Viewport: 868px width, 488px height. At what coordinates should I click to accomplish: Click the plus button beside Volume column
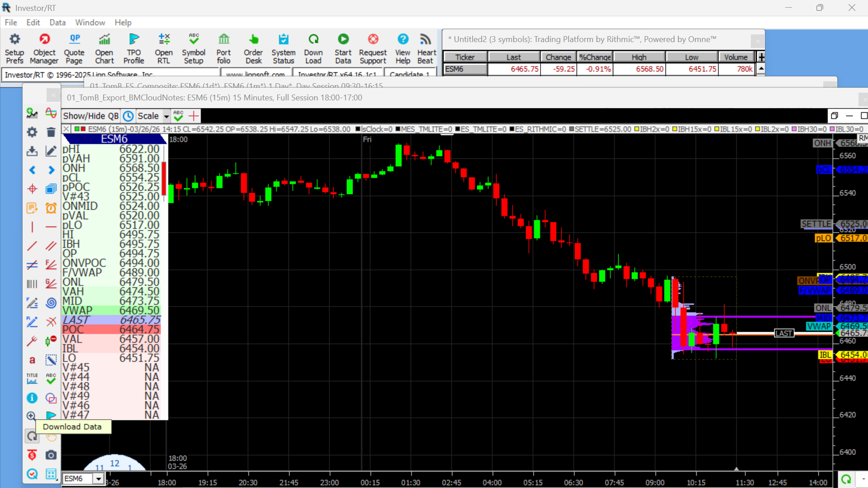pyautogui.click(x=761, y=57)
